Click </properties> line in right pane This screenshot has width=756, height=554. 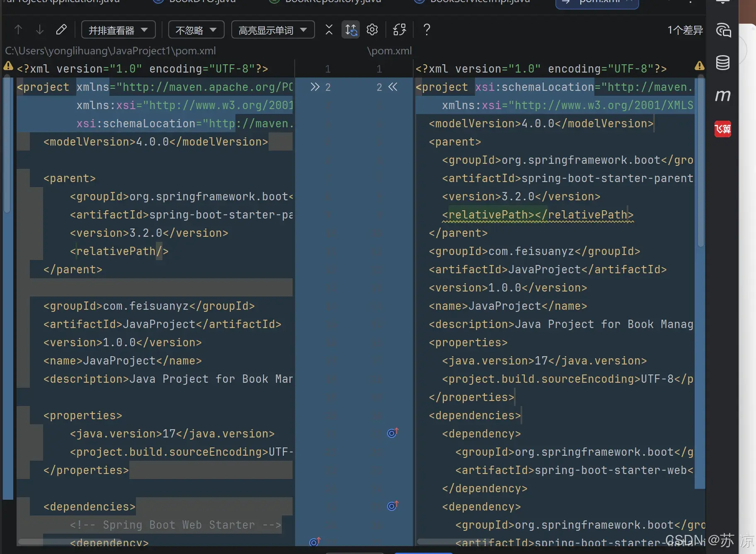coord(472,397)
